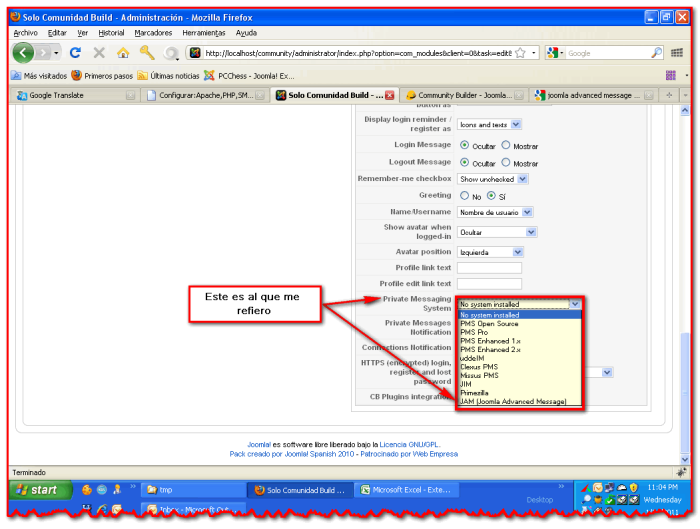
Task: Open Display login reminder dropdown
Action: [x=489, y=125]
